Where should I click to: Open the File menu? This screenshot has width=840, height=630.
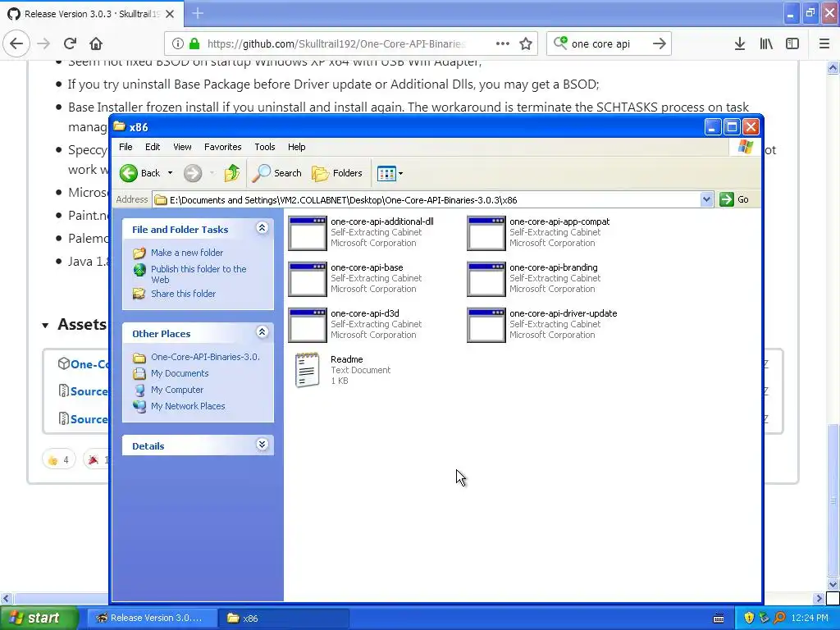(126, 147)
